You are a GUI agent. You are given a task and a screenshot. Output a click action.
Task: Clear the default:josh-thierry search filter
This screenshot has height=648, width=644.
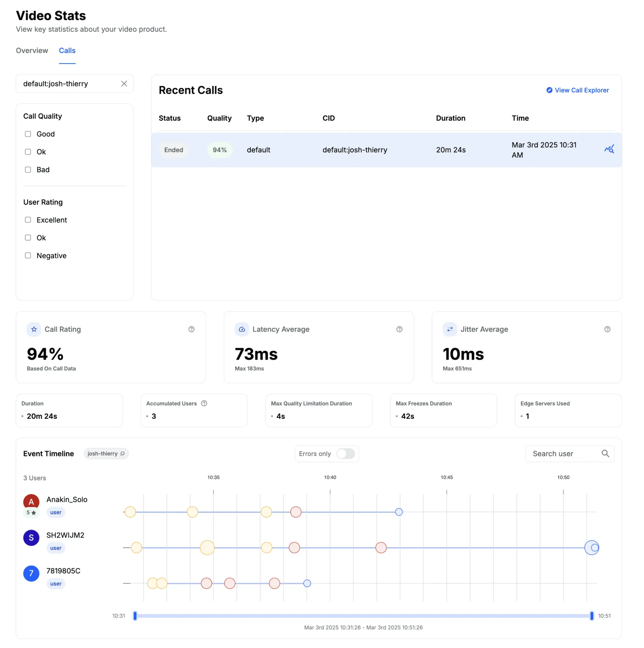[x=124, y=83]
